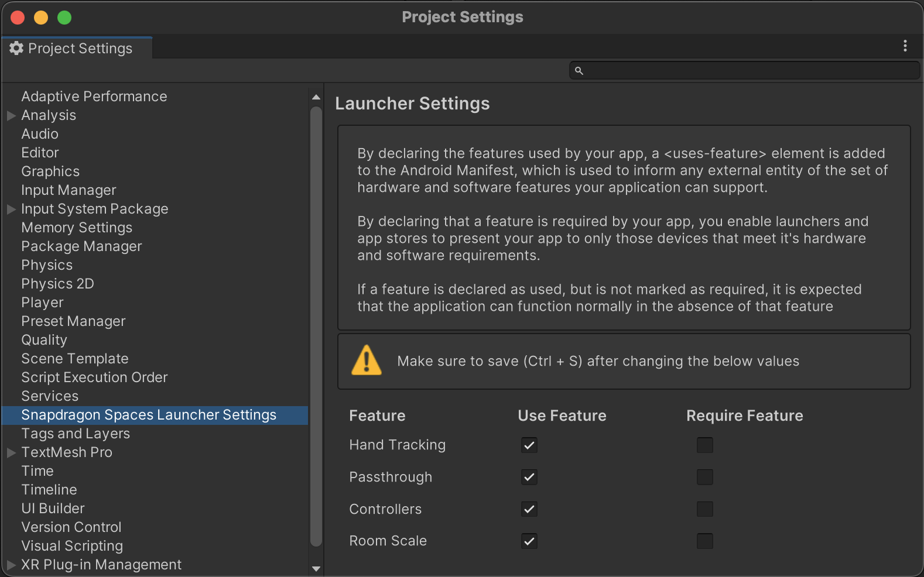Uncheck Use Feature for Passthrough
924x577 pixels.
[529, 478]
